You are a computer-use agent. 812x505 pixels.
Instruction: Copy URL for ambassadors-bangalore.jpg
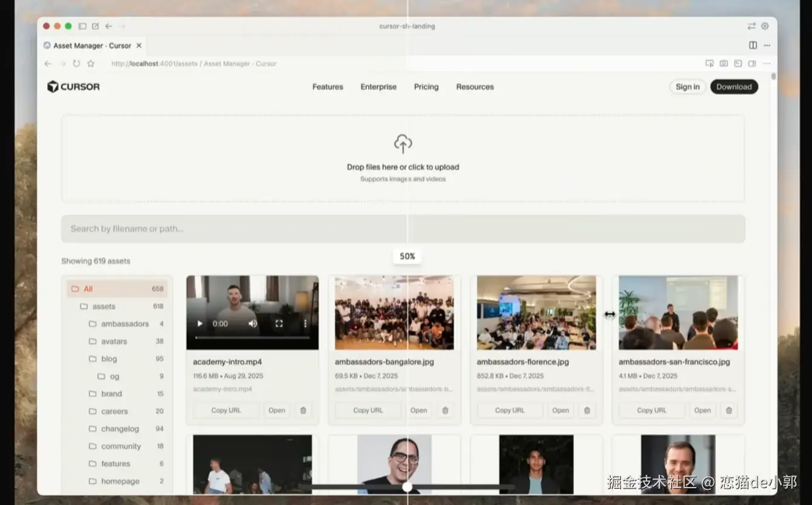[368, 410]
